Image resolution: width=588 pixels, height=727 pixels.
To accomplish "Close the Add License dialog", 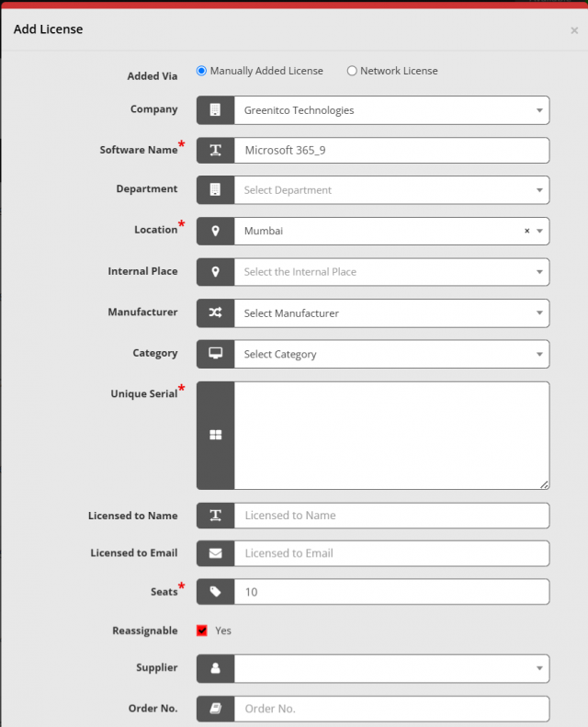I will coord(574,30).
